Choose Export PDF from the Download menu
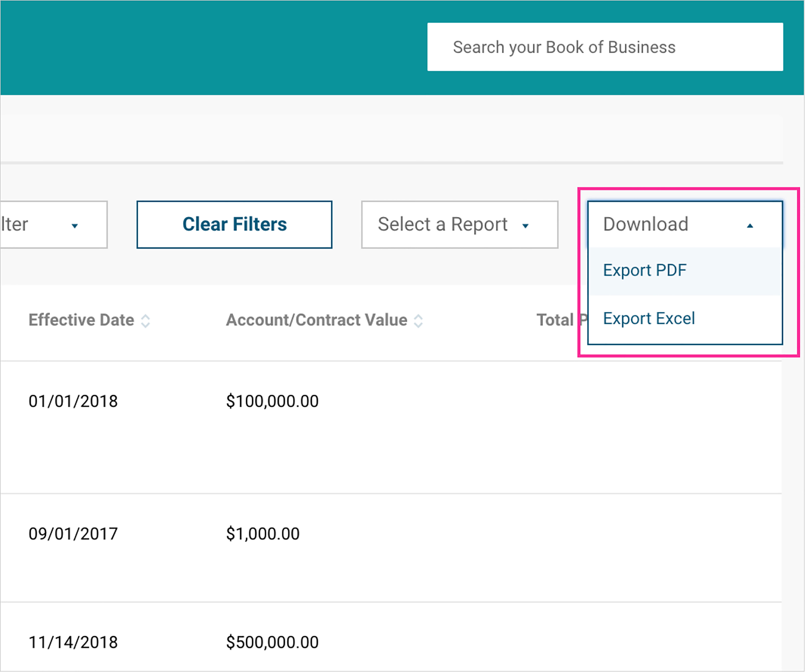805x672 pixels. pyautogui.click(x=645, y=270)
